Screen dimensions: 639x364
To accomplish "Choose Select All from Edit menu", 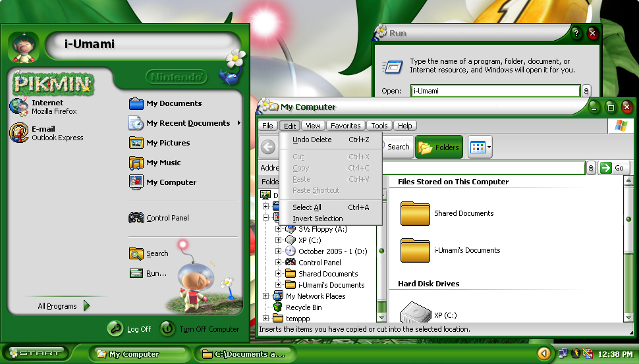I will pyautogui.click(x=331, y=207).
